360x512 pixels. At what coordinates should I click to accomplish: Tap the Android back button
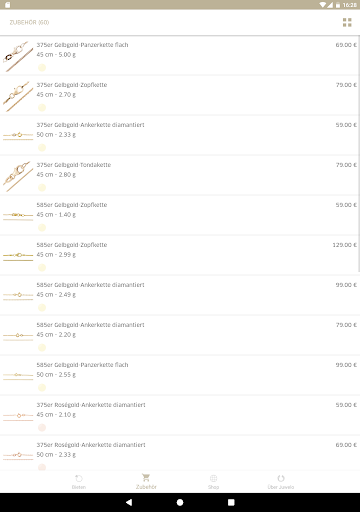[129, 502]
